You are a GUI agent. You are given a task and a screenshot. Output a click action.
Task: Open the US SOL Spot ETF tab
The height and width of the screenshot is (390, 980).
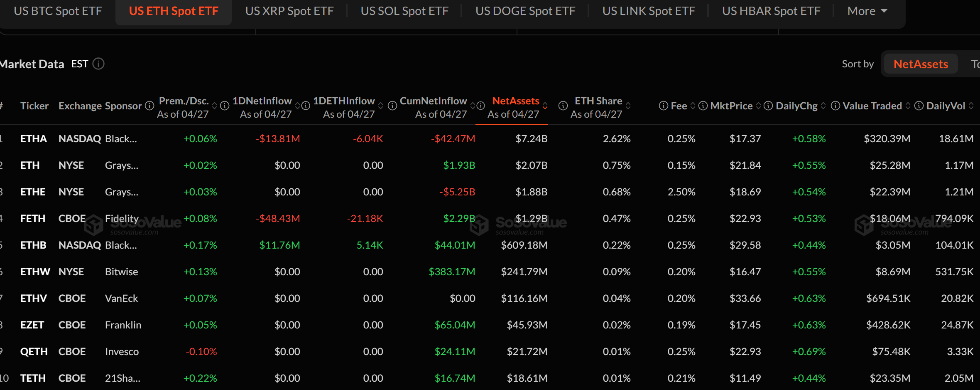click(x=404, y=11)
